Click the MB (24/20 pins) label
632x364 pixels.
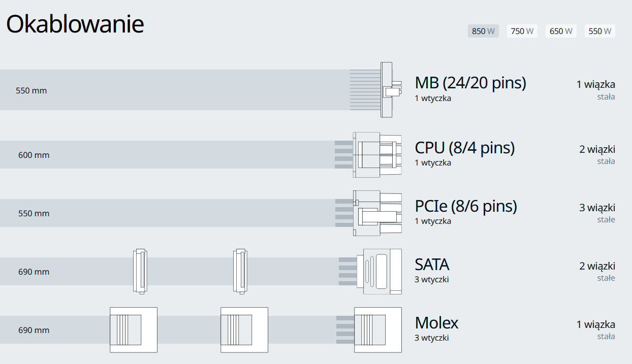pyautogui.click(x=470, y=83)
